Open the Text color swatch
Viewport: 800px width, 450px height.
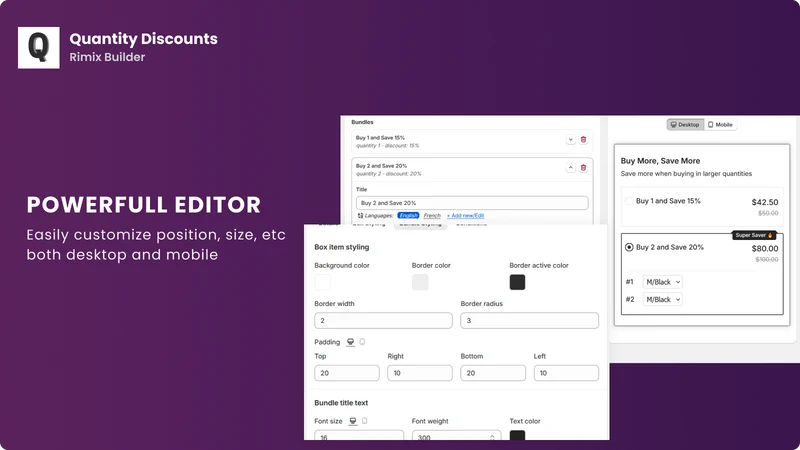tap(517, 435)
